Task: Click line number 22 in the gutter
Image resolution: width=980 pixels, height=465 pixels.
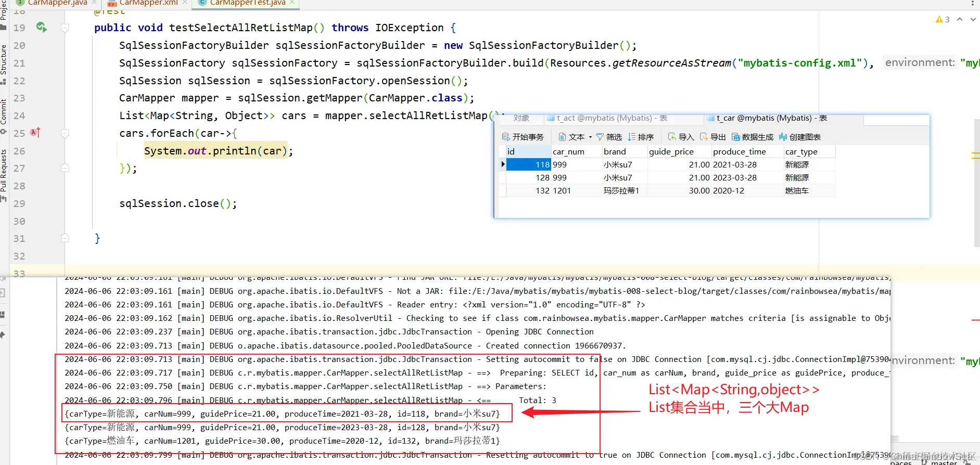Action: click(x=19, y=81)
